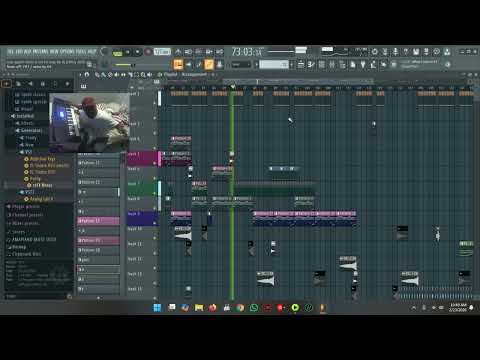This screenshot has width=480, height=360.
Task: Click the Stop button in transport
Action: pos(137,52)
